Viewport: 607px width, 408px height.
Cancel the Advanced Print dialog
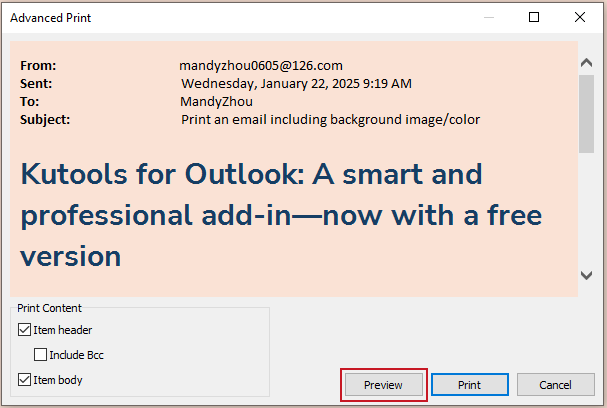556,385
